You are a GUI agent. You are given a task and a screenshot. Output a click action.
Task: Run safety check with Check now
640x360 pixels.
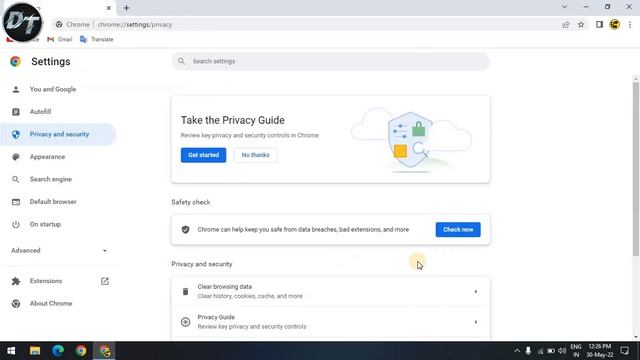pyautogui.click(x=458, y=229)
